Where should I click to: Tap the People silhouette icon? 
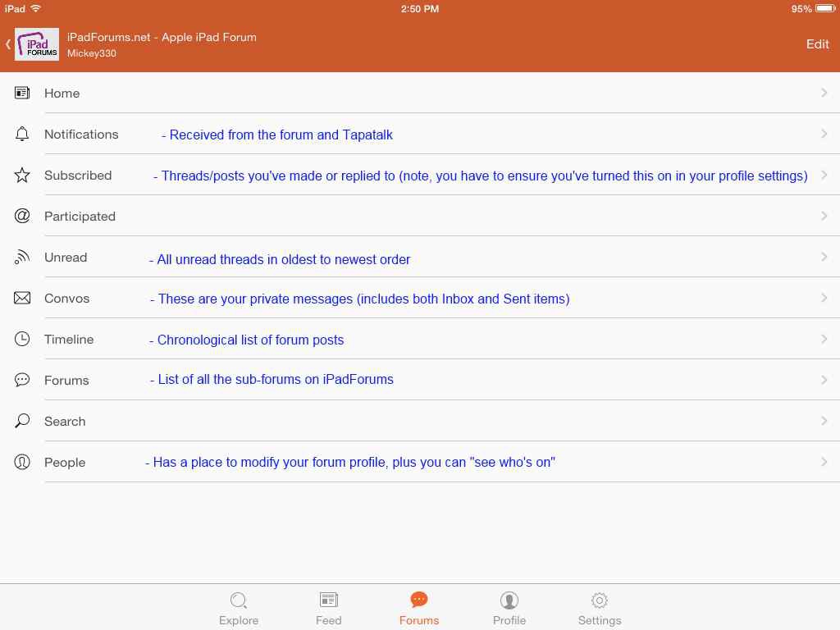pos(22,462)
